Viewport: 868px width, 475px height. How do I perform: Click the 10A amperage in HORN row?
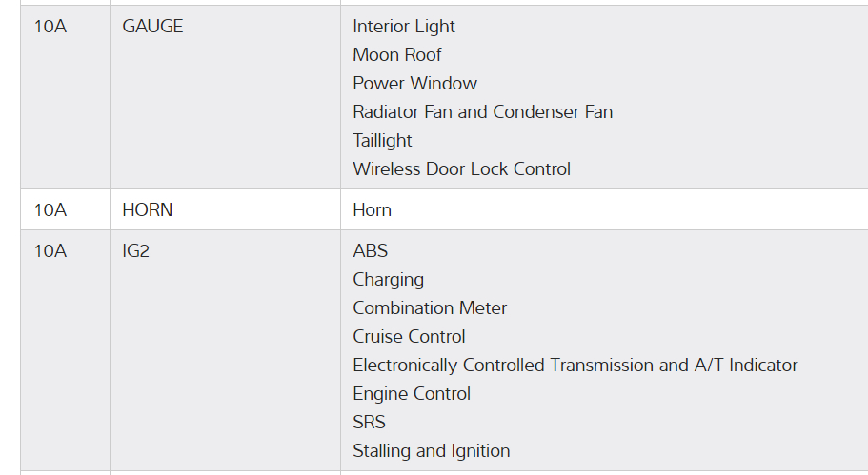point(50,210)
